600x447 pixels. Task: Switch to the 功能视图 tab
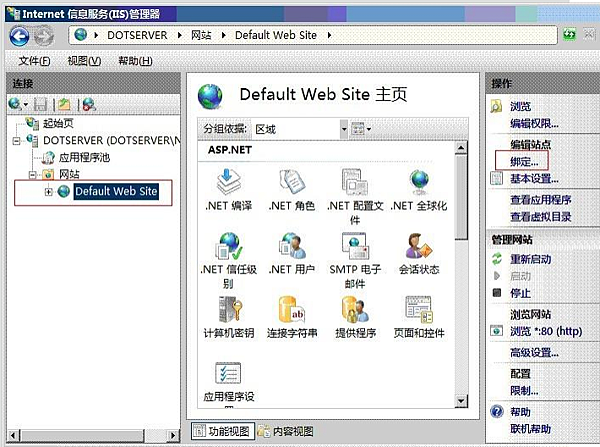tap(223, 431)
